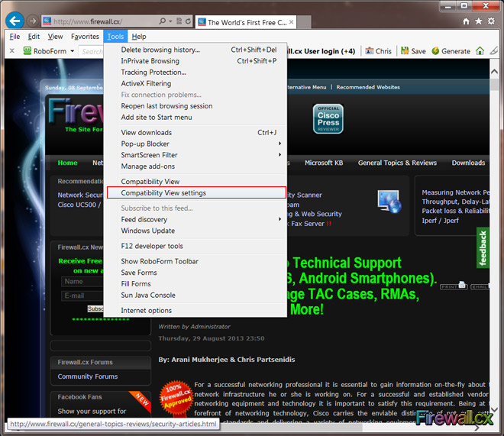This screenshot has width=504, height=436.
Task: Choose Windows Update
Action: coord(196,231)
